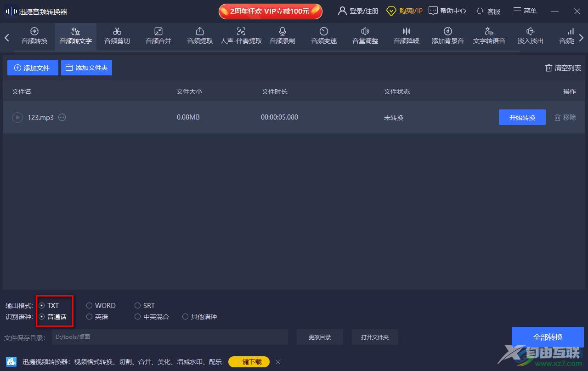Viewport: 588px width, 371px height.
Task: Open the 添加背景音 tool
Action: click(448, 36)
